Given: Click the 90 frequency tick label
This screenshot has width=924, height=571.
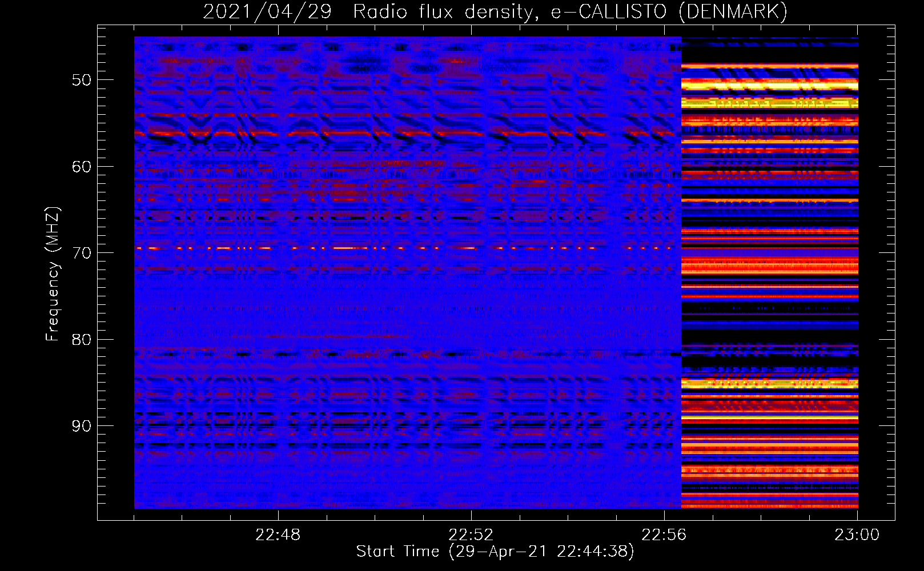Looking at the screenshot, I should (x=82, y=427).
